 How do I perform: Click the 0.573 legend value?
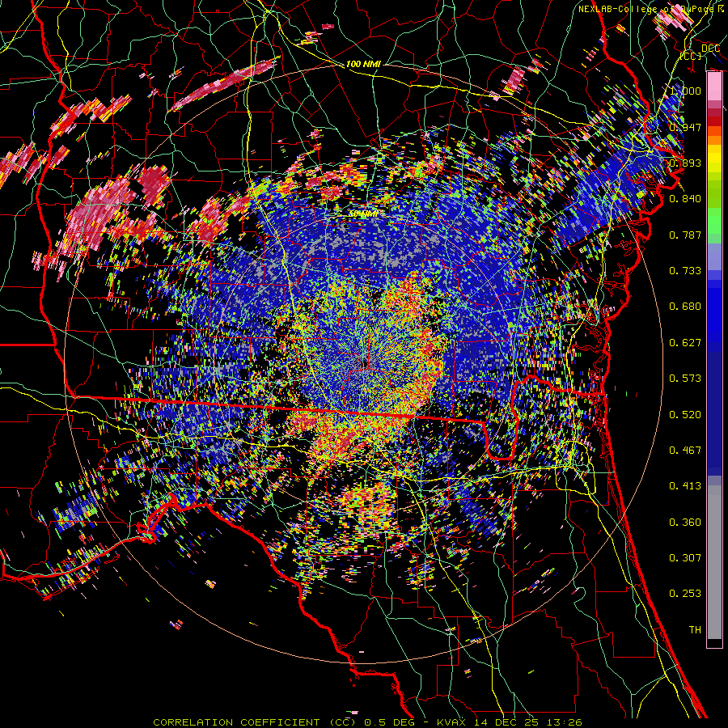click(685, 378)
